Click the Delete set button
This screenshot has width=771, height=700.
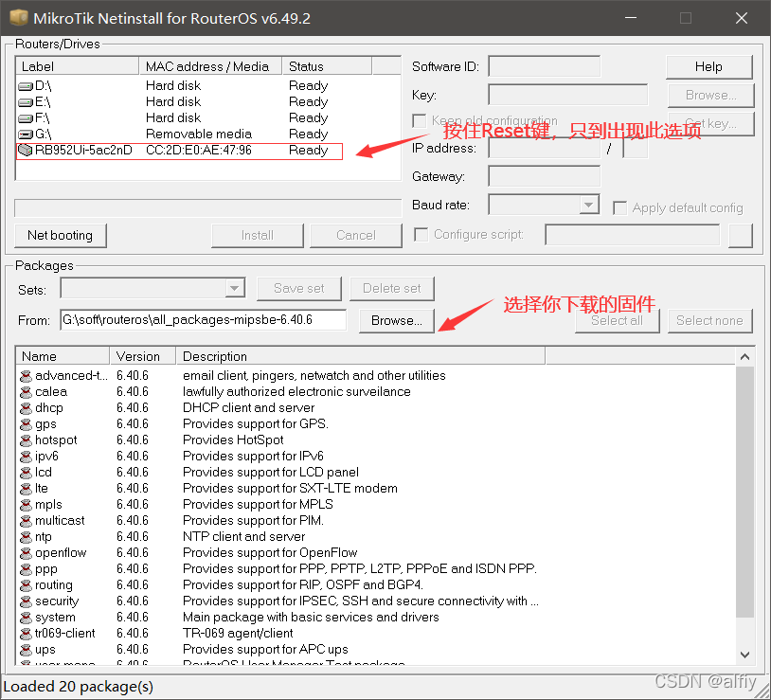(392, 289)
